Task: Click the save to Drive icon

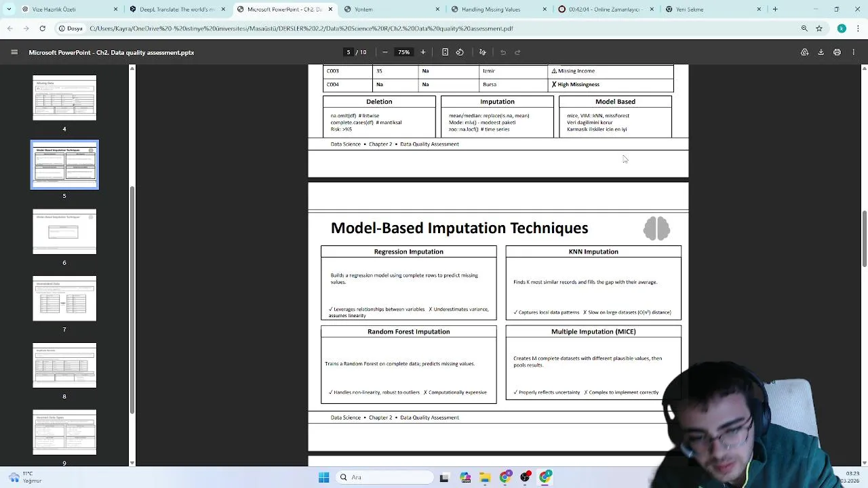Action: coord(805,52)
